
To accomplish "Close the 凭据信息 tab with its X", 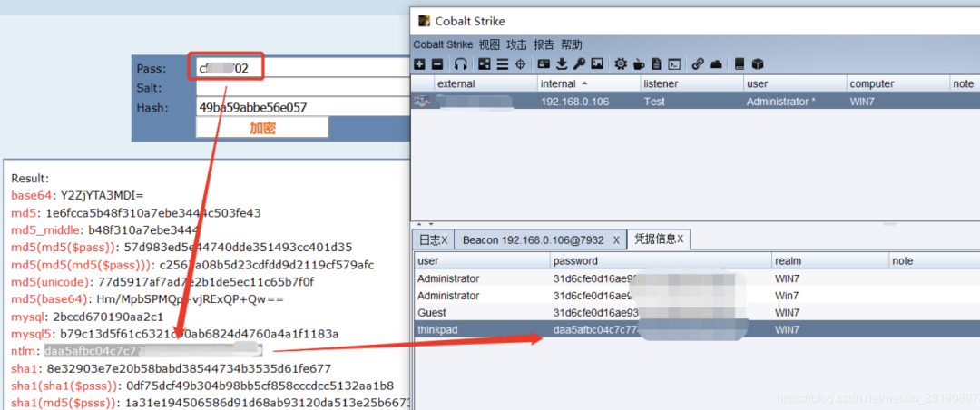I will point(680,239).
